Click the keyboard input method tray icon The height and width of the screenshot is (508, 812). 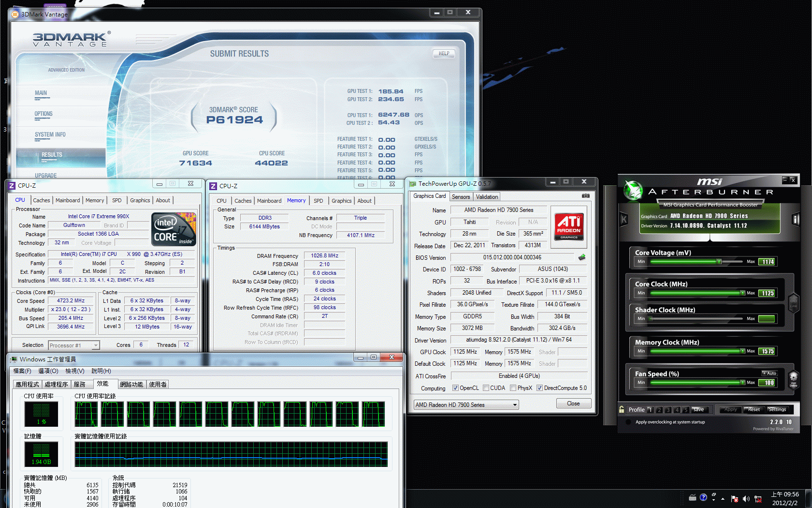click(692, 497)
